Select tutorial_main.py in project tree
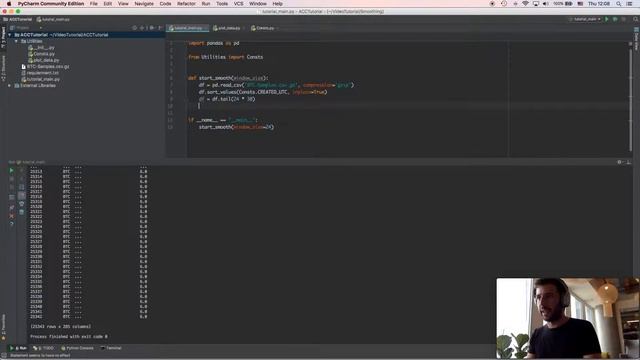The width and height of the screenshot is (640, 360). 41,79
